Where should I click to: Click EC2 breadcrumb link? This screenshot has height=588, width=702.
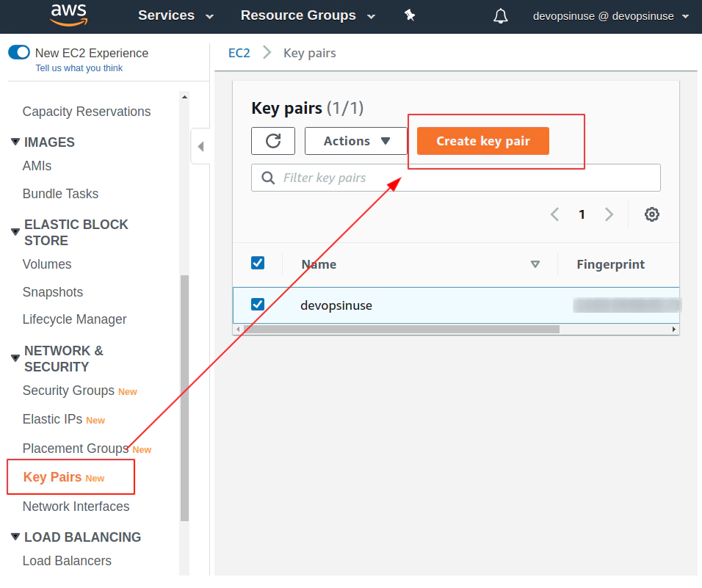coord(239,53)
